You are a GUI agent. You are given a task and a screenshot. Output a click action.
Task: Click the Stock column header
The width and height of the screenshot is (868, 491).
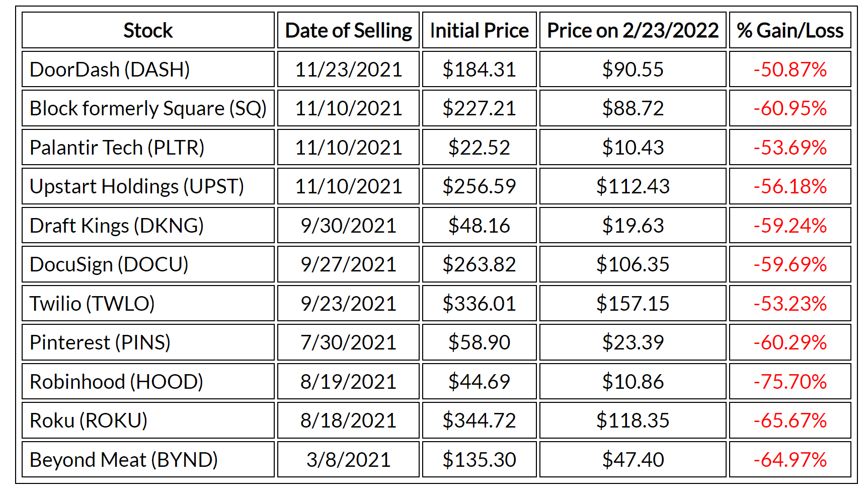148,31
